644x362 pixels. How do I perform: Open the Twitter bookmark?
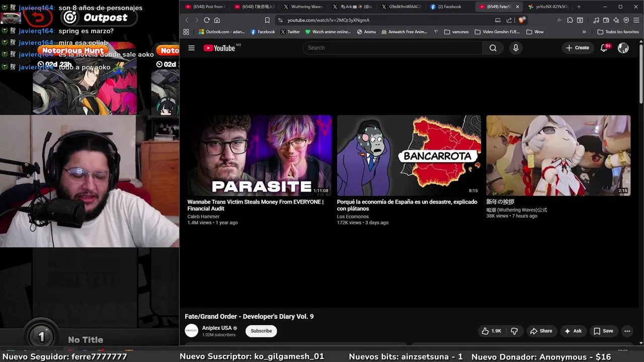290,32
